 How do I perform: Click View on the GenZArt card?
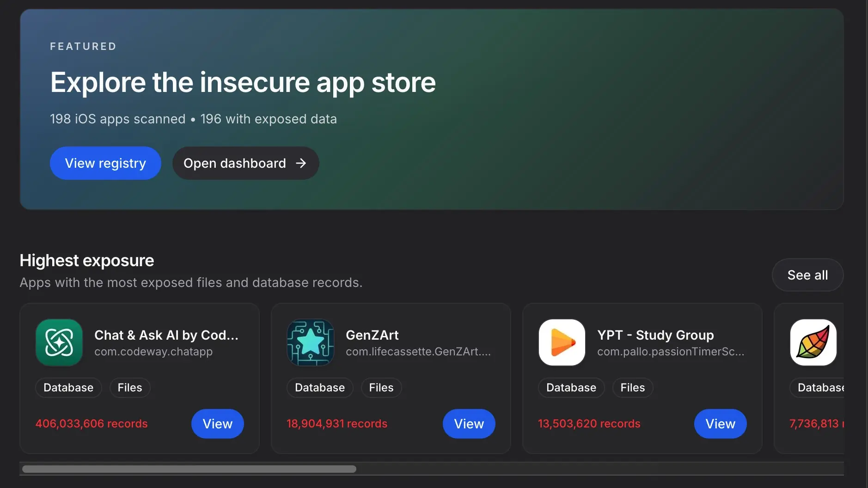click(469, 424)
